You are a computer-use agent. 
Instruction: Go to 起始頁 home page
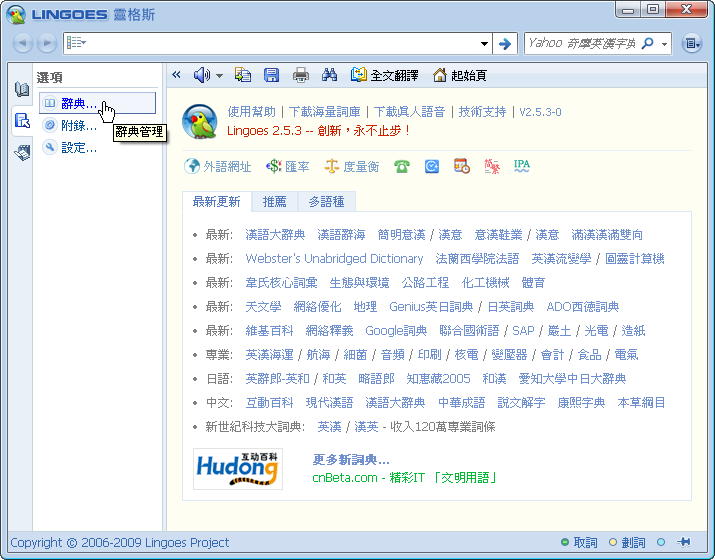coord(459,75)
